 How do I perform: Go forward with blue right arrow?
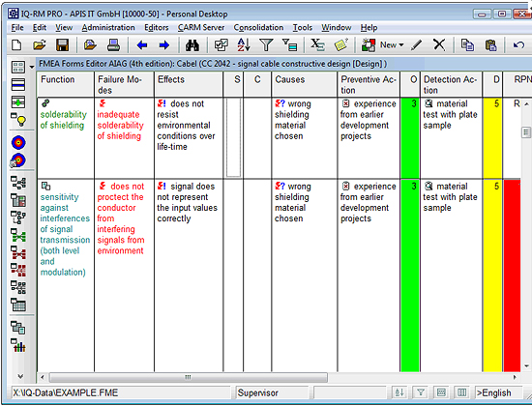(x=164, y=45)
